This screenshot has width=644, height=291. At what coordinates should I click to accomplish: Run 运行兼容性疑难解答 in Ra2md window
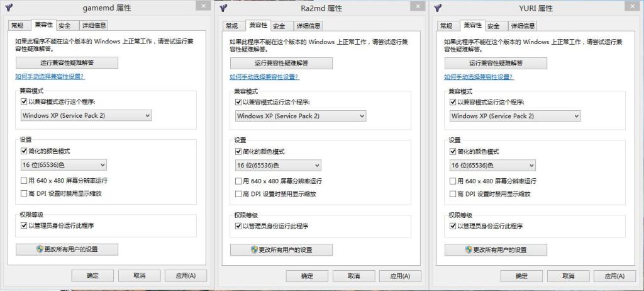[x=281, y=63]
